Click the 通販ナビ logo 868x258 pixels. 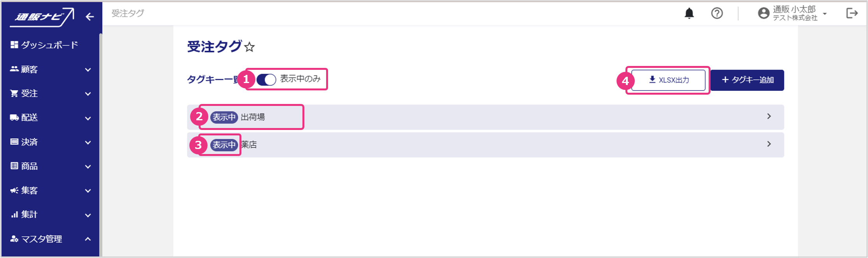coord(42,17)
